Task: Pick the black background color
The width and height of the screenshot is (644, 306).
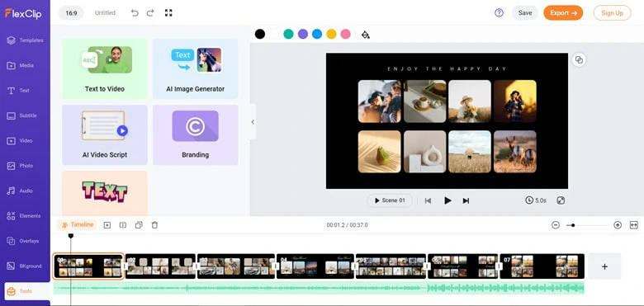Action: click(260, 34)
